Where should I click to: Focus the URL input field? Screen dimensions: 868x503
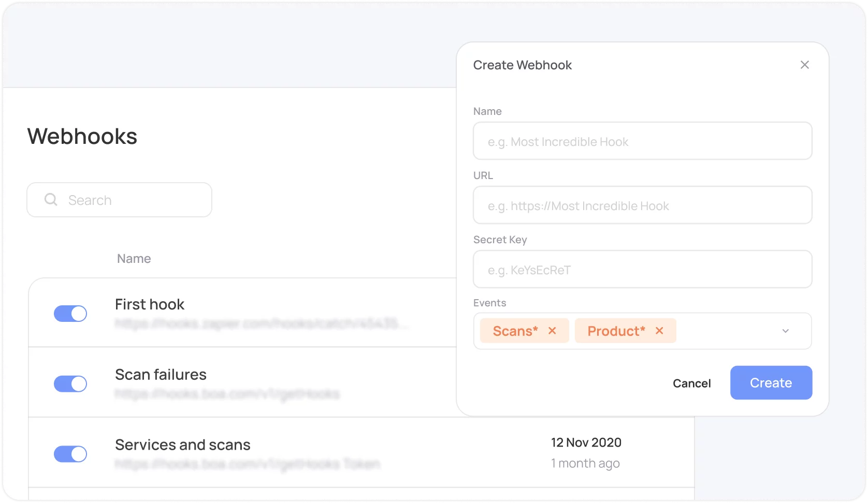[643, 205]
